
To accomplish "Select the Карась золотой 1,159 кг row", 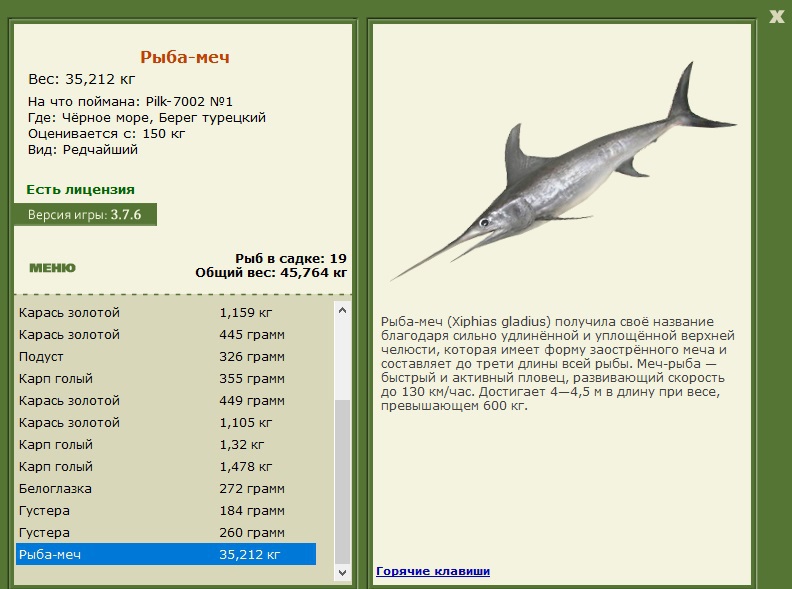I will pyautogui.click(x=166, y=313).
